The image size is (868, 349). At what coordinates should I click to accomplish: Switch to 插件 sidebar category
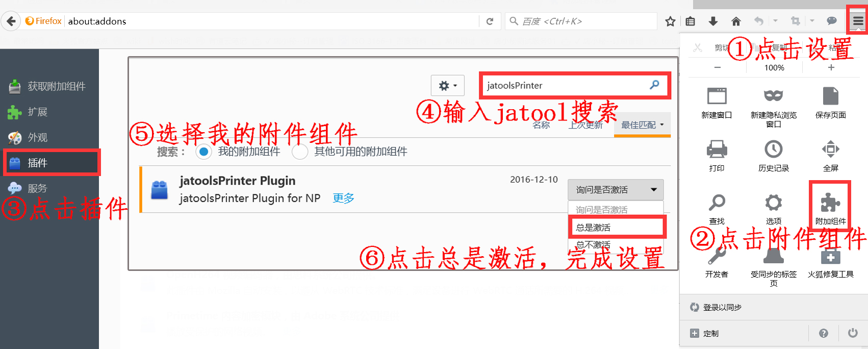49,163
